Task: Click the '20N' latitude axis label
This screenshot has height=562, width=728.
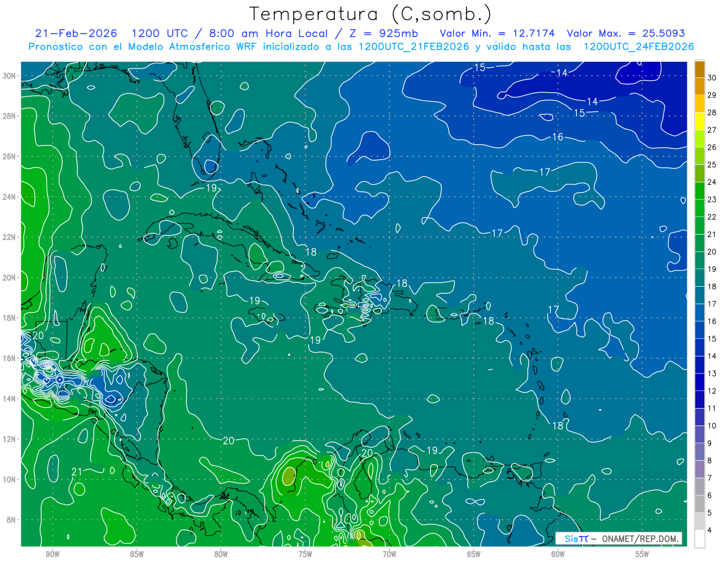Action: tap(9, 278)
